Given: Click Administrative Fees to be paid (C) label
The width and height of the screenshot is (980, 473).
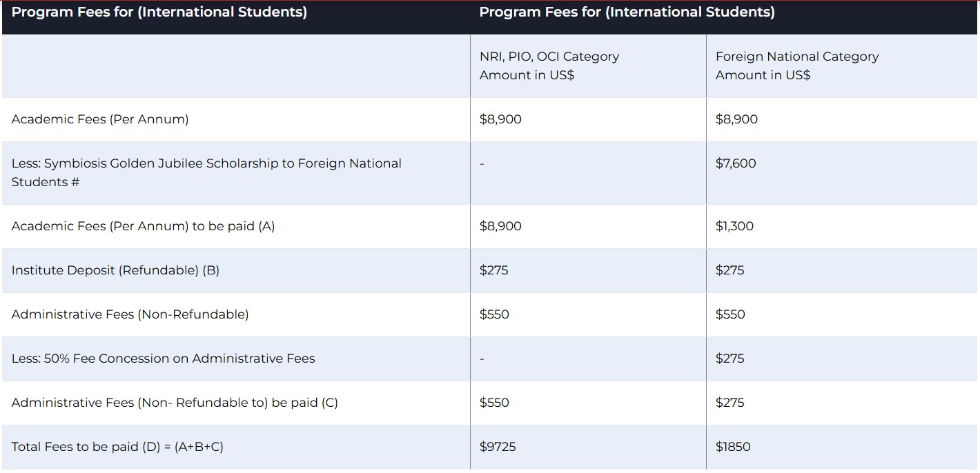Looking at the screenshot, I should pos(175,403).
